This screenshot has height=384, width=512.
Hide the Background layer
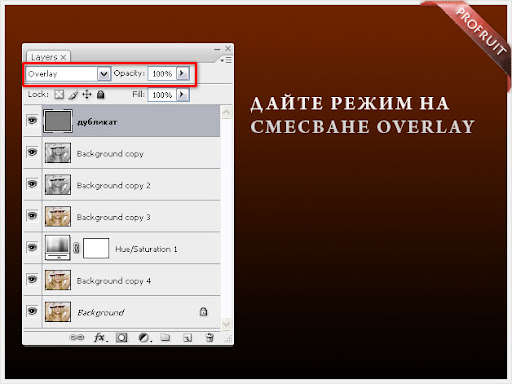(x=32, y=311)
